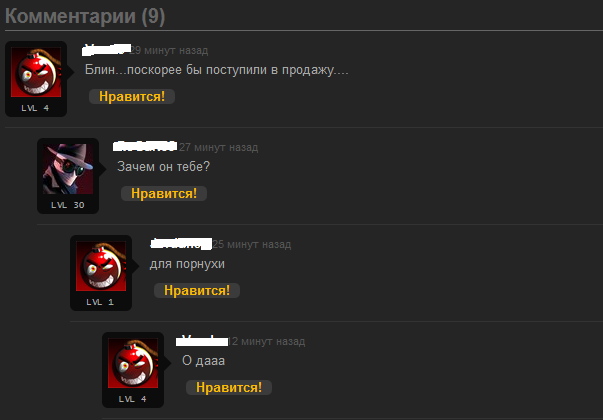Viewport: 603px width, 420px height.
Task: Click the LVL 30 level badge
Action: (68, 205)
